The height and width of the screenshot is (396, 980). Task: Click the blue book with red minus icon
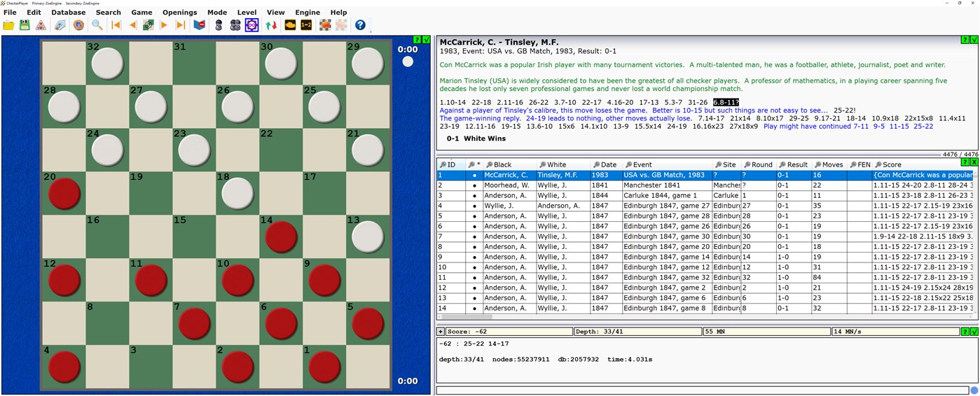(200, 25)
